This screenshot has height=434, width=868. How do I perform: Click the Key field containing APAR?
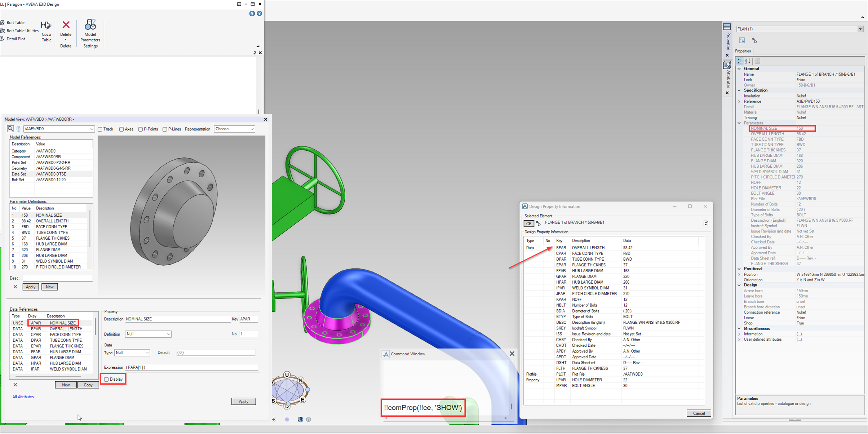pos(249,319)
